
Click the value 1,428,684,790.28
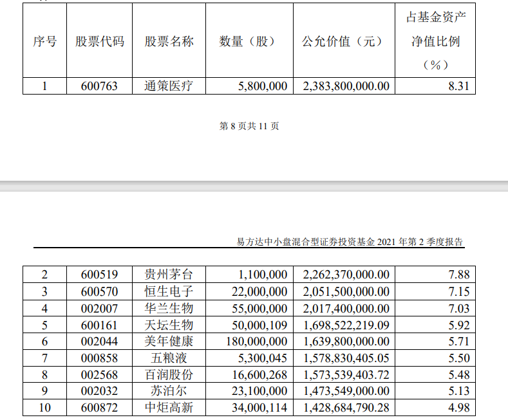[346, 408]
